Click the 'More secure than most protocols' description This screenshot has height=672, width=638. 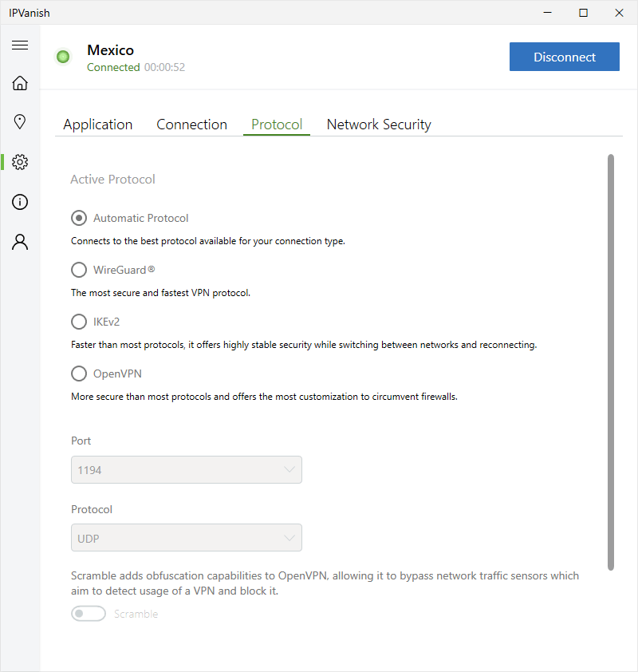[x=264, y=397]
